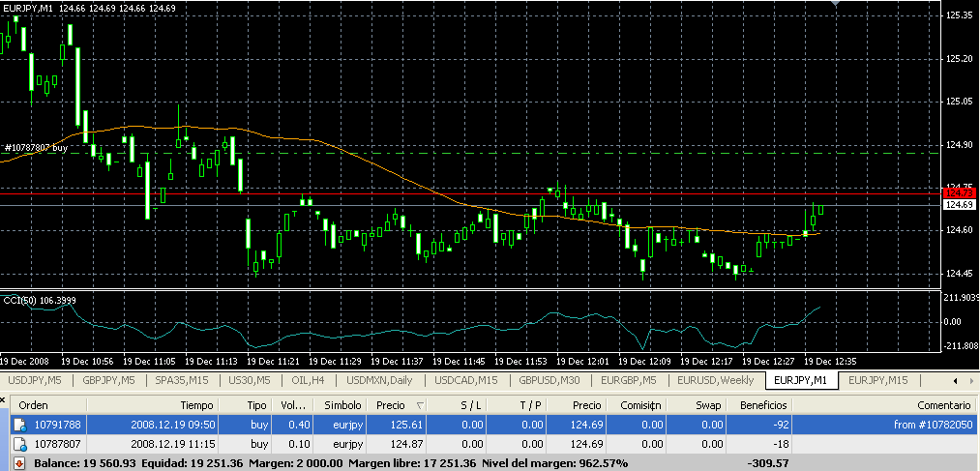Click the red arrow balance summary icon
980x471 pixels.
click(x=19, y=463)
